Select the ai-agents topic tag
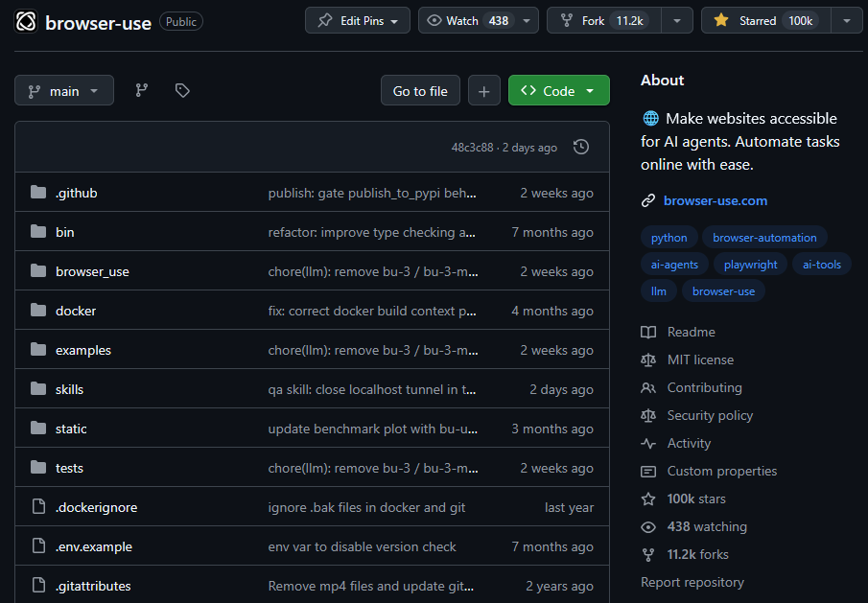The height and width of the screenshot is (603, 868). 674,265
